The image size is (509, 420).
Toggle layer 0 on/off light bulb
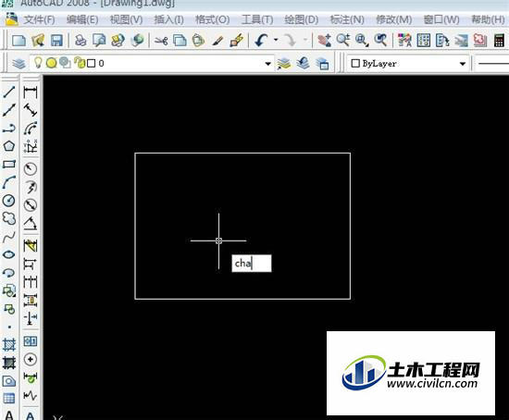[38, 62]
